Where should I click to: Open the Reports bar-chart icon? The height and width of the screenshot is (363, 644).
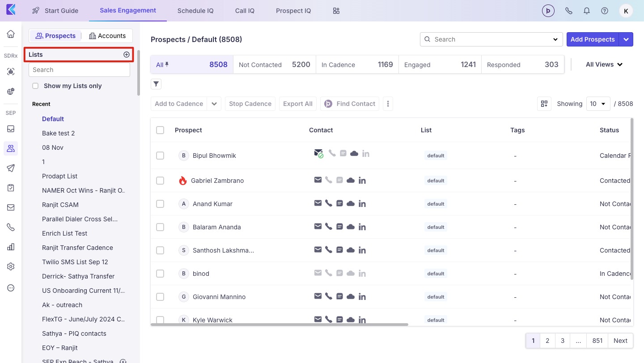click(x=11, y=247)
